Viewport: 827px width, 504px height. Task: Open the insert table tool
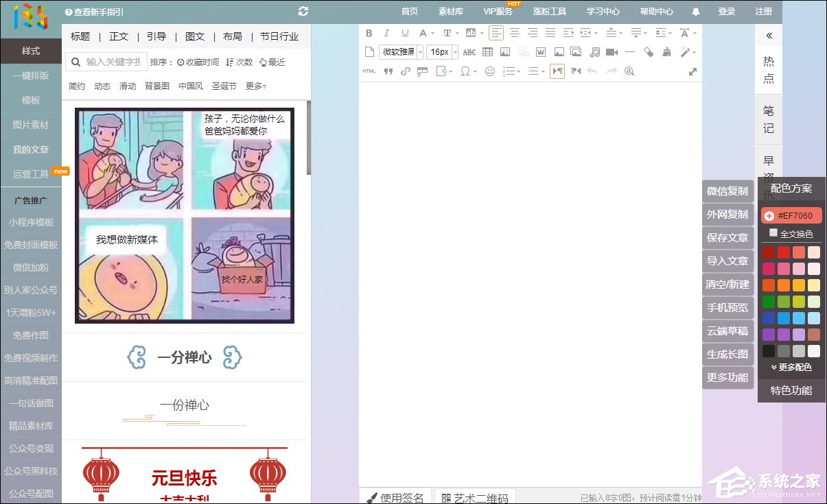pyautogui.click(x=488, y=51)
